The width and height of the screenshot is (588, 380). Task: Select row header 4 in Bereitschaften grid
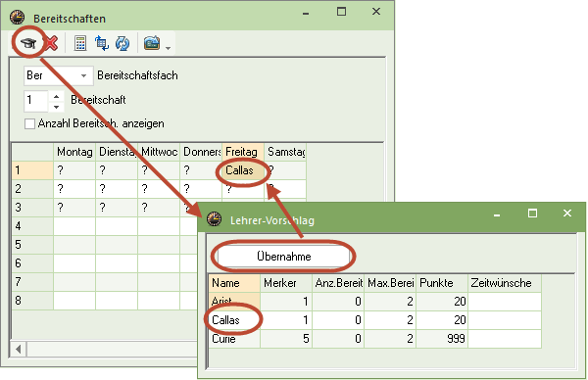click(x=32, y=226)
